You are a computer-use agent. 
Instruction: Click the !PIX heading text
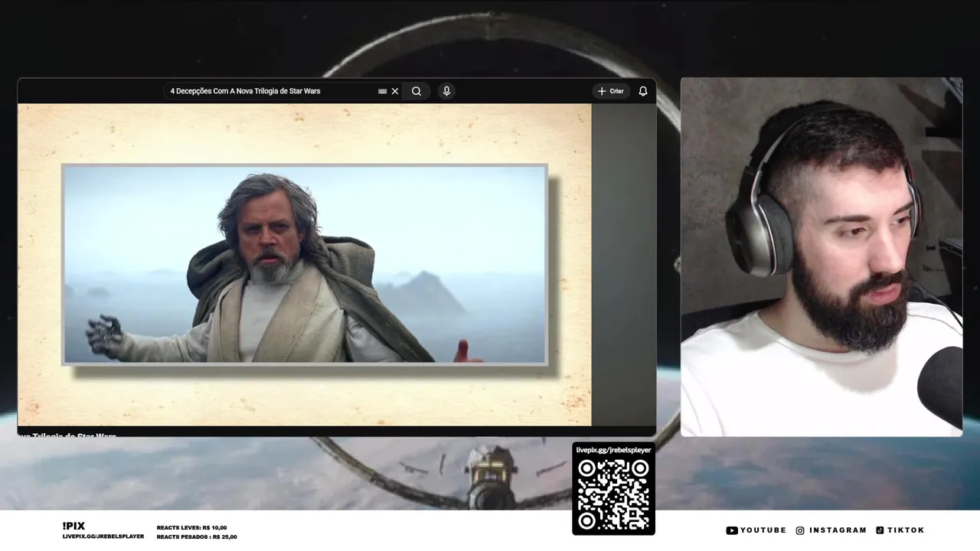click(73, 526)
